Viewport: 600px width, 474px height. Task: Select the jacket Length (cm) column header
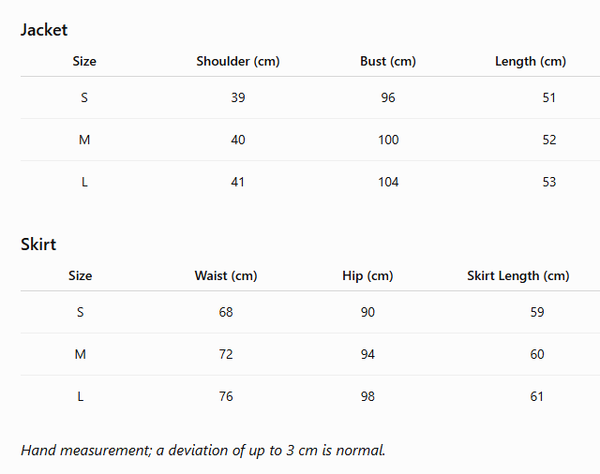coord(530,61)
